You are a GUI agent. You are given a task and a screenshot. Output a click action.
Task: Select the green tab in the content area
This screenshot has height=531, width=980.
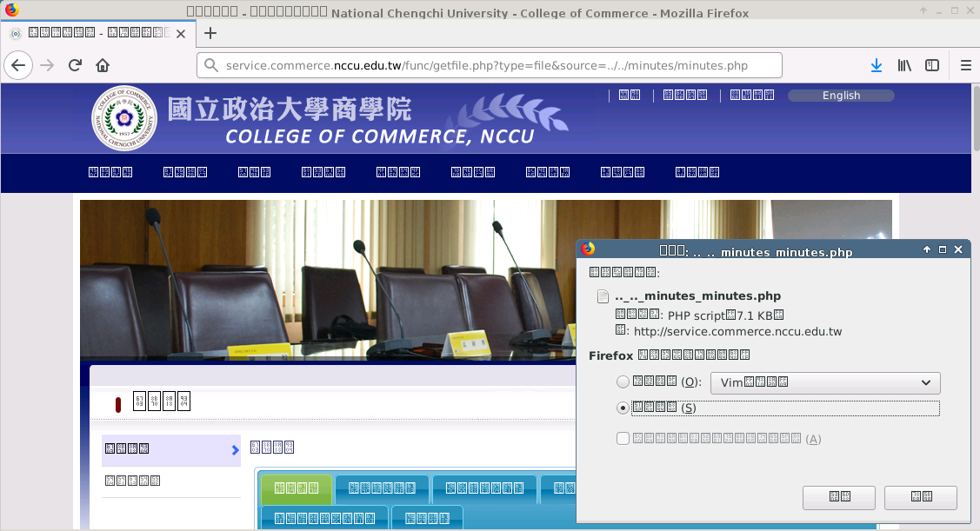(x=297, y=488)
